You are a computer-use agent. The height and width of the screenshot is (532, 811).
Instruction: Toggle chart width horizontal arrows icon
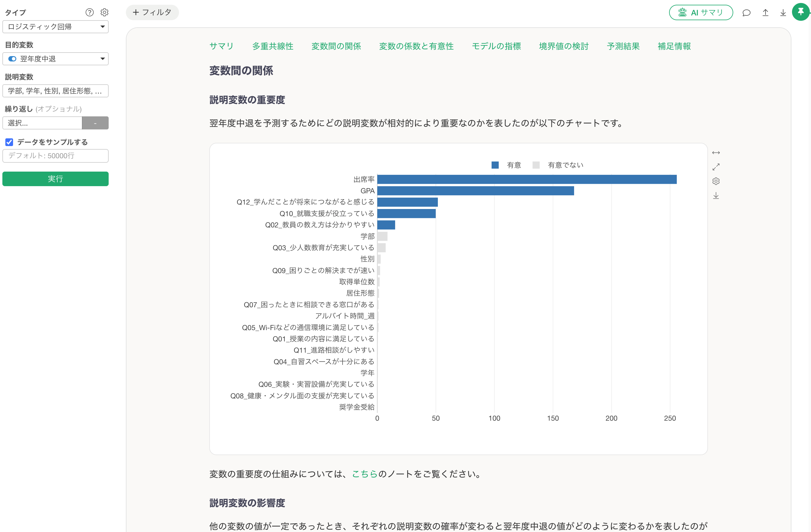tap(716, 153)
